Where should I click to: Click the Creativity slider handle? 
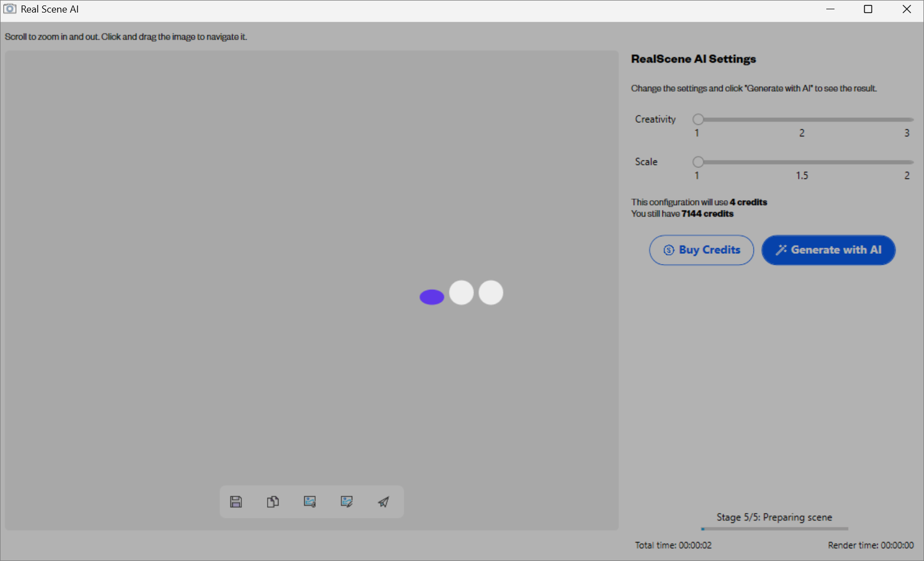698,120
